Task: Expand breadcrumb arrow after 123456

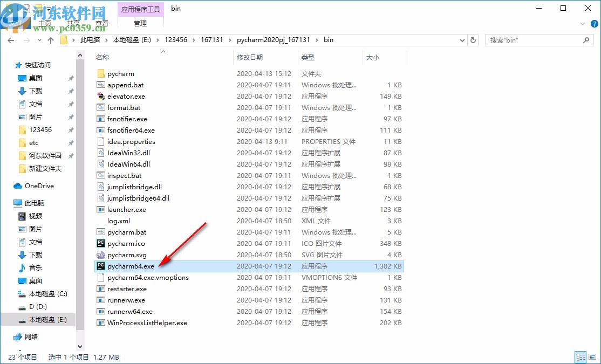Action: coord(194,40)
